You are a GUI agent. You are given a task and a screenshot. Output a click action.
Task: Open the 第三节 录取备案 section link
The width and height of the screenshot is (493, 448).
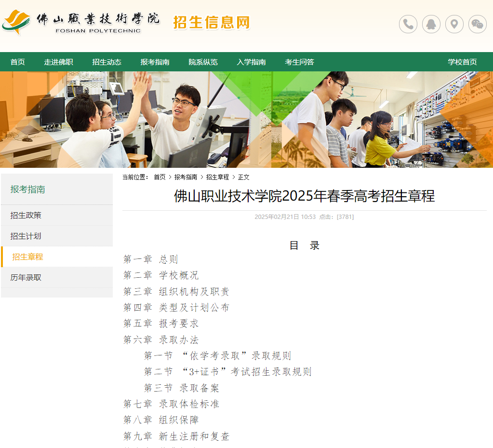(x=181, y=388)
